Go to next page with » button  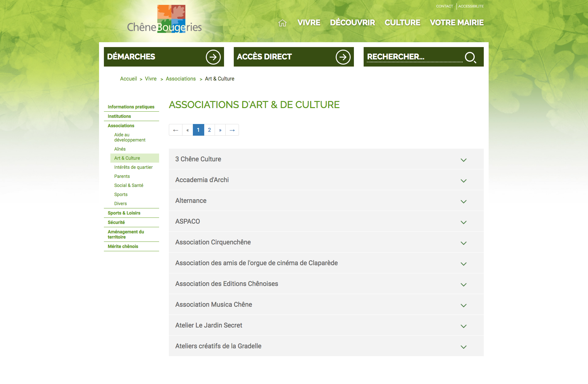pyautogui.click(x=220, y=130)
